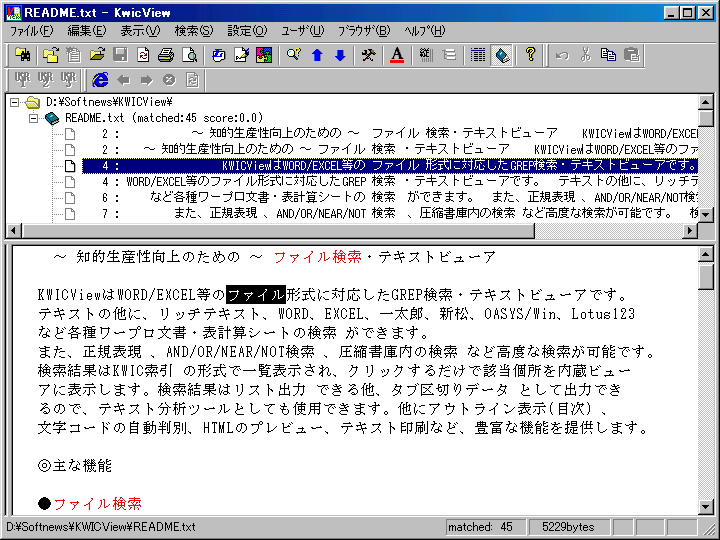Viewport: 720px width, 540px height.
Task: Open the 編集(E) menu
Action: (86, 31)
